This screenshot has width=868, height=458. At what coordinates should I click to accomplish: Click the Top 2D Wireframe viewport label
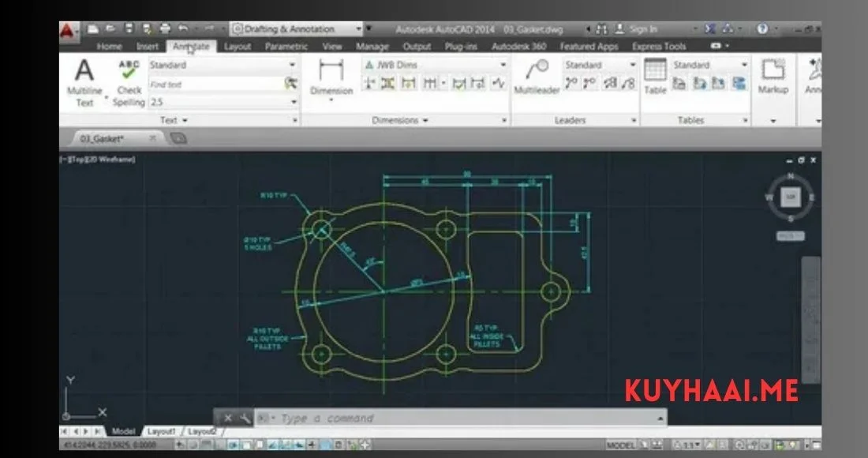tap(98, 160)
